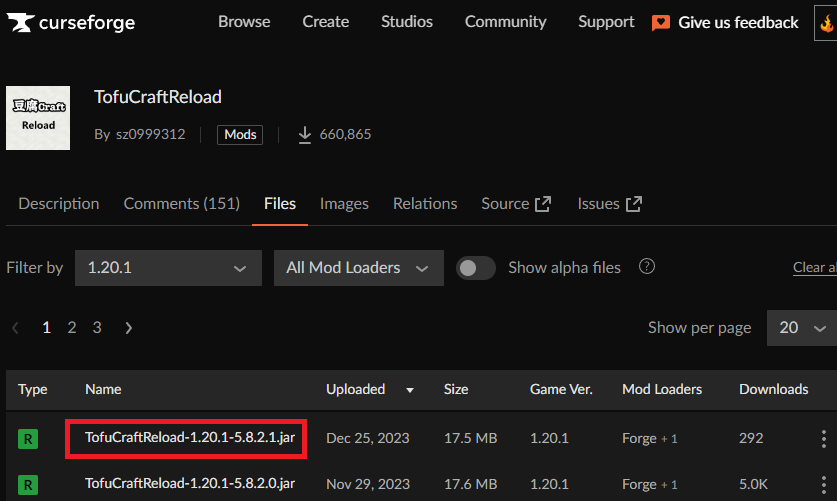837x501 pixels.
Task: Open the All Mod Loaders dropdown
Action: 358,268
